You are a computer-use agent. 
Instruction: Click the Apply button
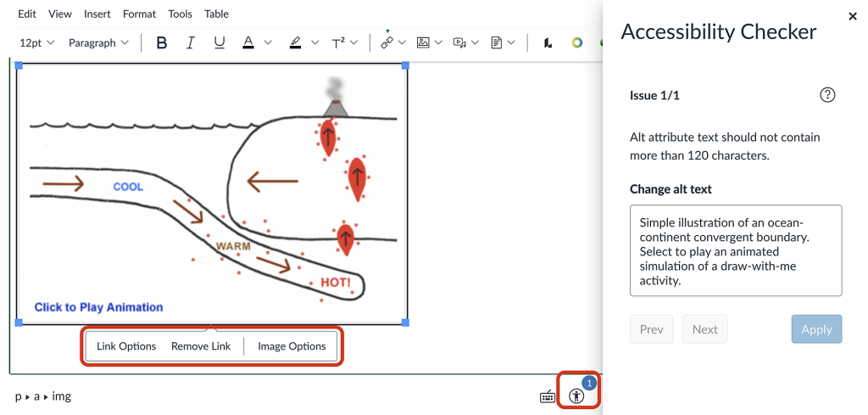tap(816, 329)
